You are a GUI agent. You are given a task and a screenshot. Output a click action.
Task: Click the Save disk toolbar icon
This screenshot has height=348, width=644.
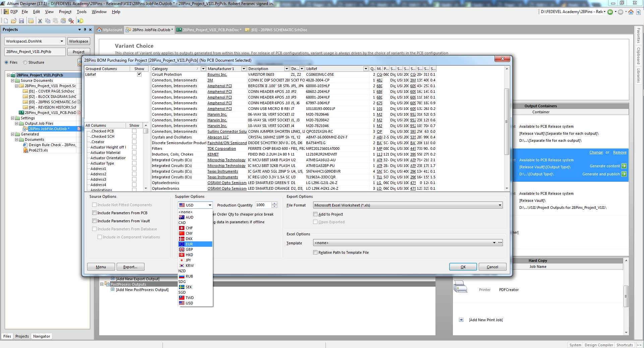[21, 21]
